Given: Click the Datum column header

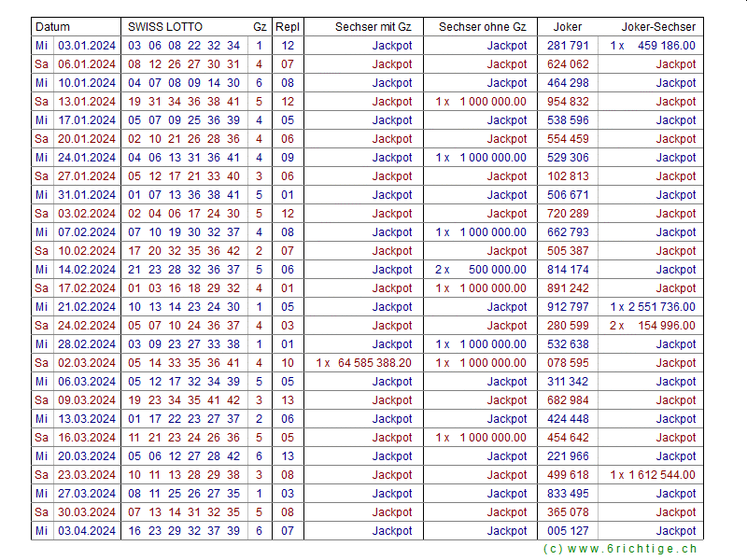Looking at the screenshot, I should click(x=52, y=27).
